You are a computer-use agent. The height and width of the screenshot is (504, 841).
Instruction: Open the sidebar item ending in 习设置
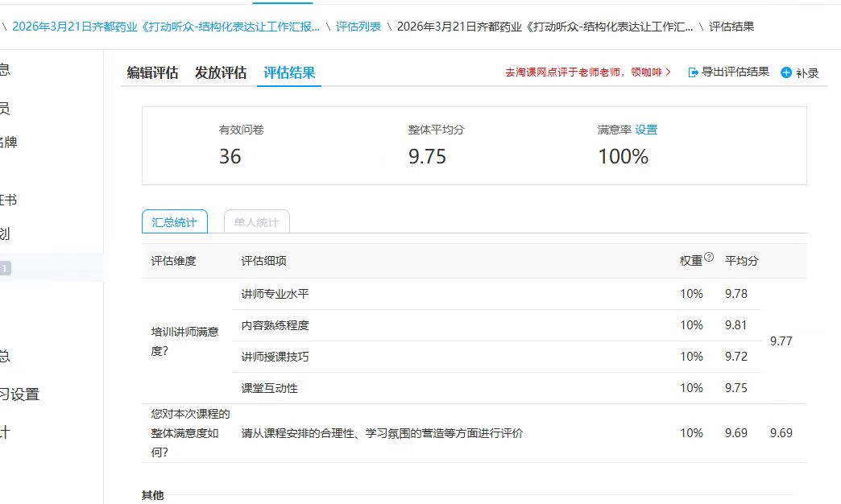[x=19, y=395]
